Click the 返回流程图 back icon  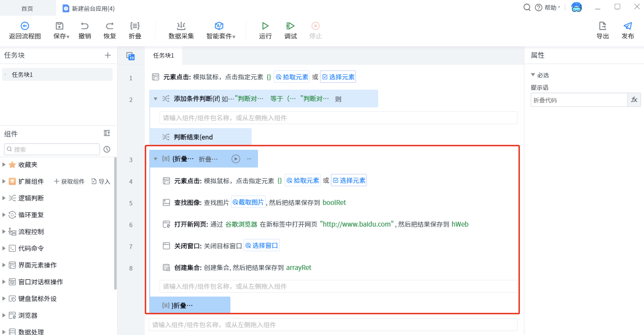pos(25,26)
